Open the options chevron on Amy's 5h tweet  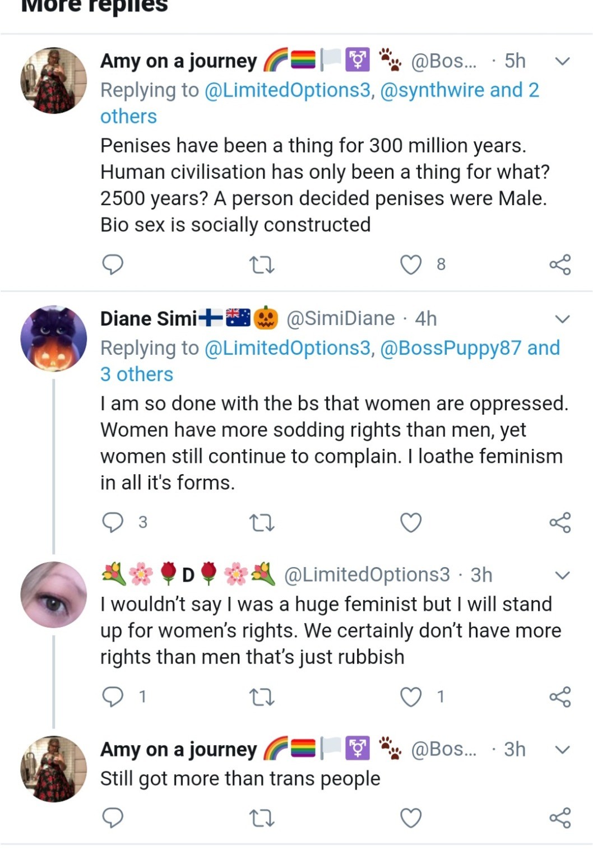tap(562, 61)
